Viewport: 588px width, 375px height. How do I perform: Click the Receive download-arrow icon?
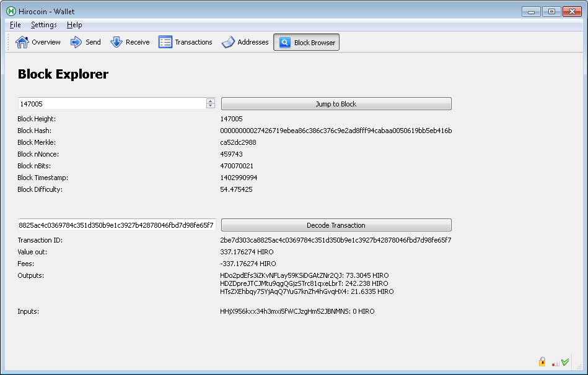[x=116, y=42]
